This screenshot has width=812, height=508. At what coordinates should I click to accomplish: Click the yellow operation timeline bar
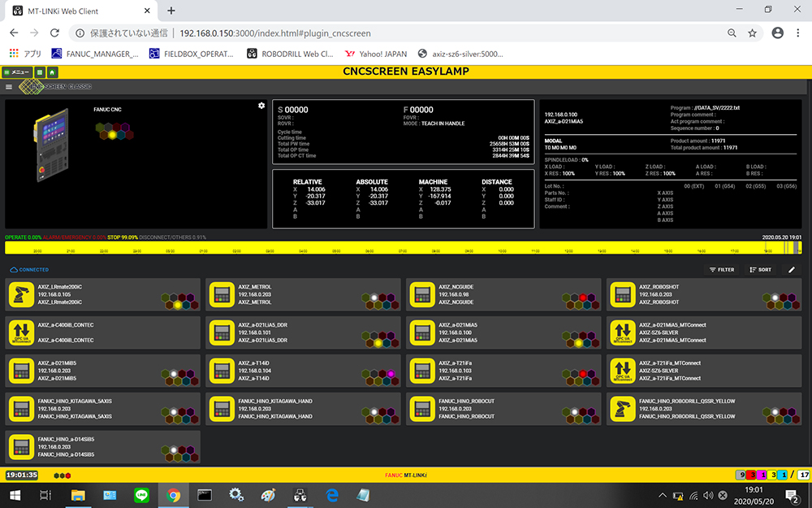[x=406, y=247]
